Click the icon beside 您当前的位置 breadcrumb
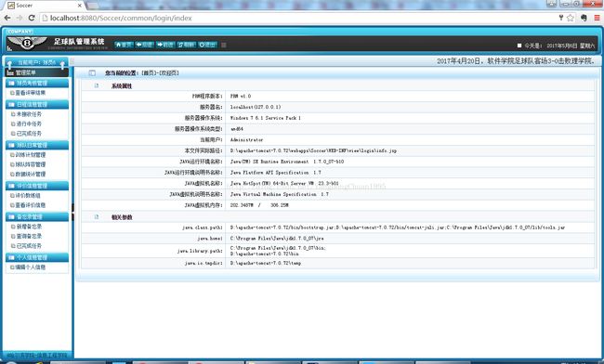604x364 pixels. (x=92, y=72)
